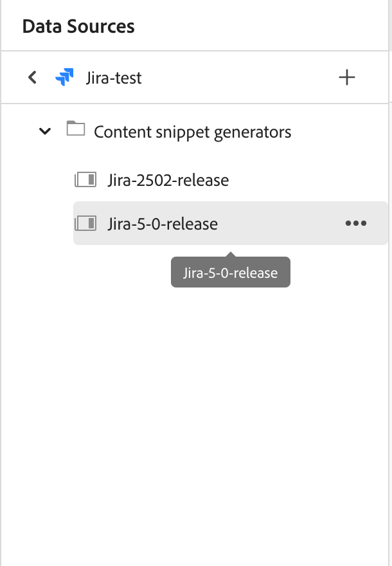Collapse the Content snippet generators folder
Viewport: 392px width, 566px height.
(x=45, y=131)
